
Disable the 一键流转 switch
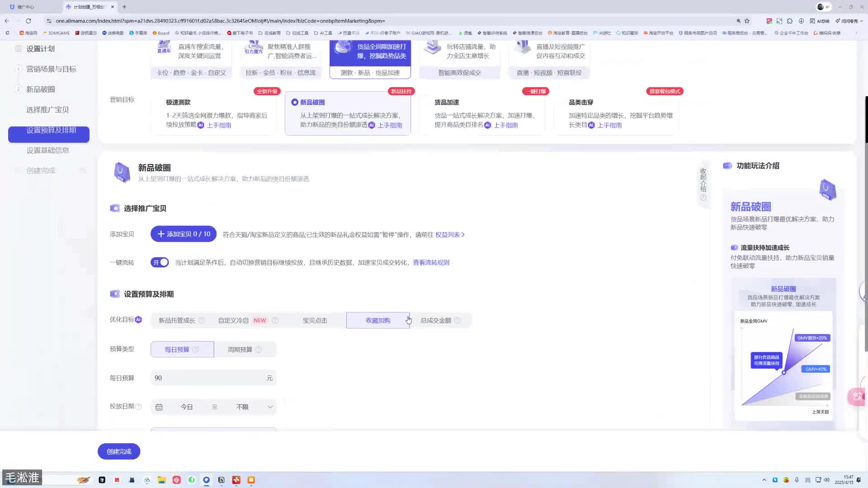(x=160, y=262)
